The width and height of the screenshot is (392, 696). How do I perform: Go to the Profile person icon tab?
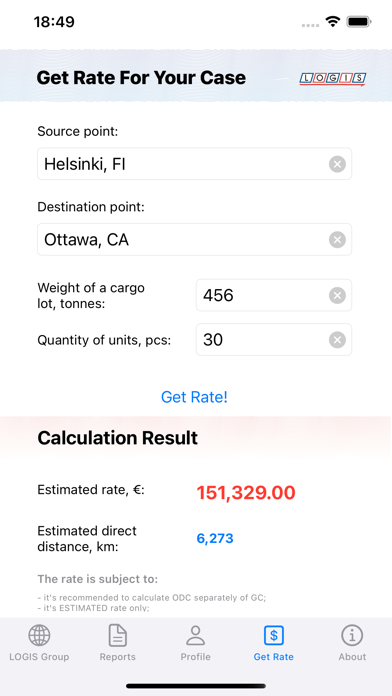point(195,643)
